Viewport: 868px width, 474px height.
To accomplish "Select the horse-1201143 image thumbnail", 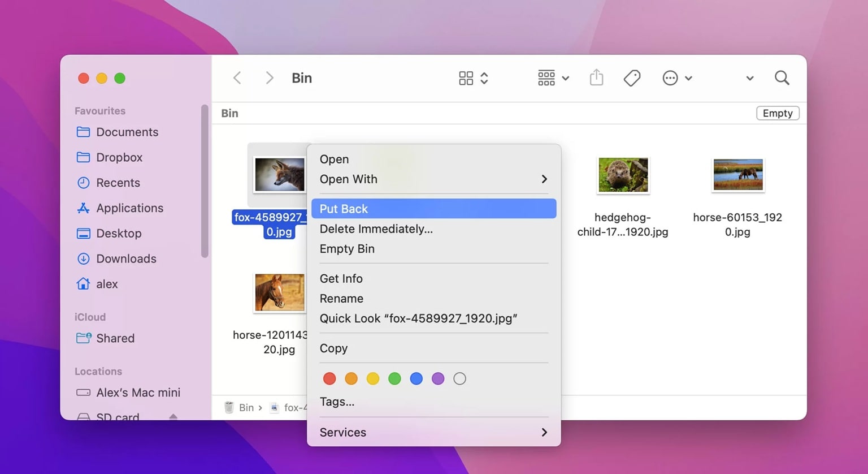I will click(279, 292).
